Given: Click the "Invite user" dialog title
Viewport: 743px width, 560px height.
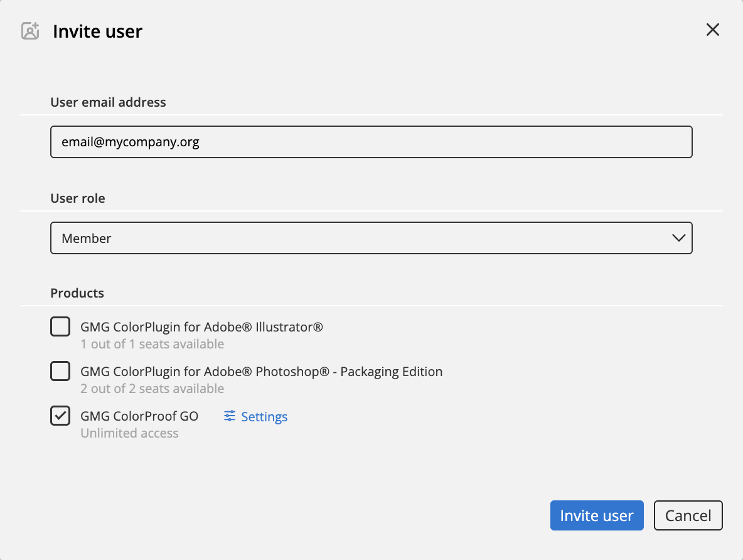Looking at the screenshot, I should point(98,31).
